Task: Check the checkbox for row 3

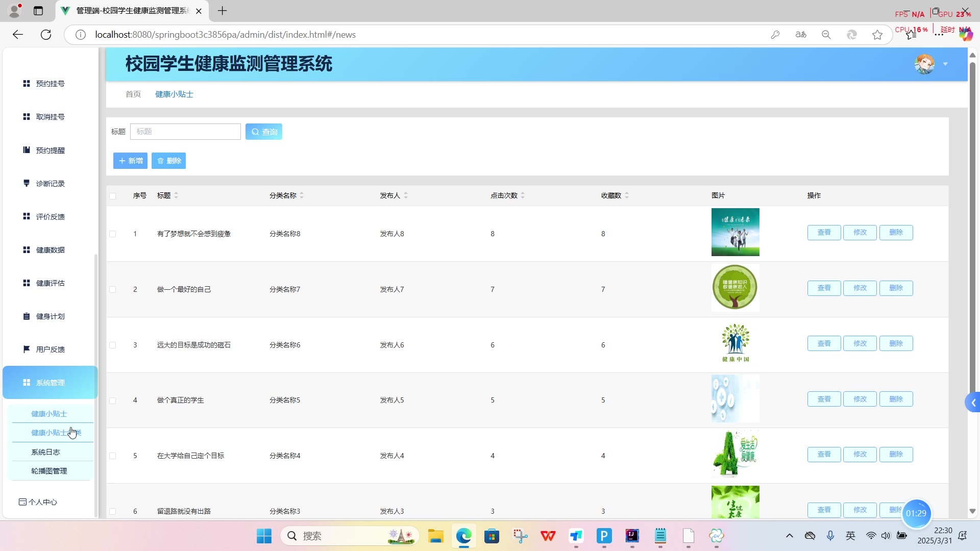Action: [x=113, y=345]
